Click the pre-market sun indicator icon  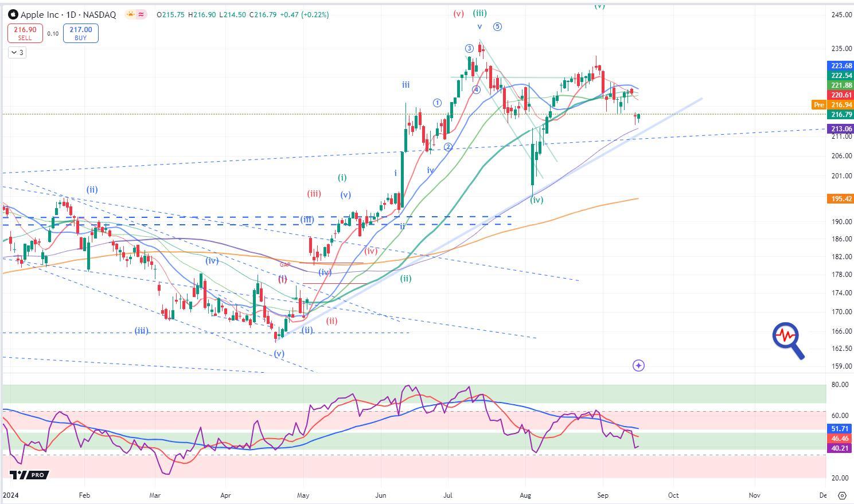click(x=131, y=14)
